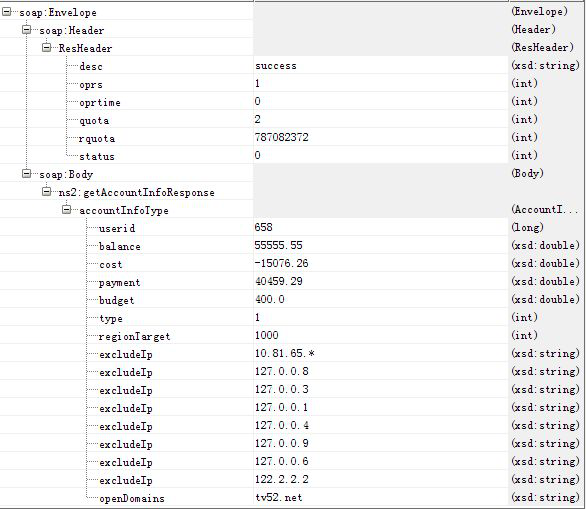This screenshot has height=509, width=586.
Task: Collapse the ResHeader node
Action: 46,47
